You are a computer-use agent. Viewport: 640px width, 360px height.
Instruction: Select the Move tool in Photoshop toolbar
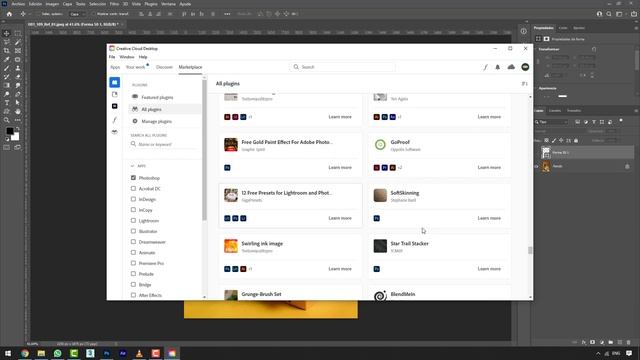click(x=7, y=33)
